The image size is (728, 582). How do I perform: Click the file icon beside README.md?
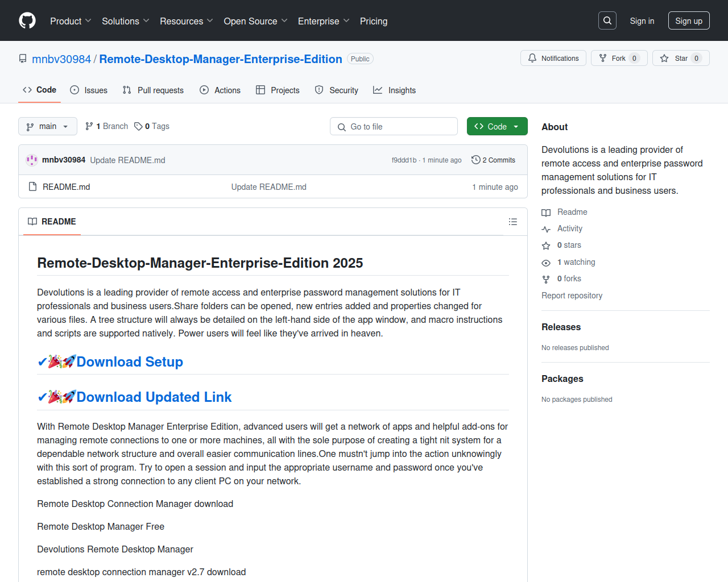[32, 186]
